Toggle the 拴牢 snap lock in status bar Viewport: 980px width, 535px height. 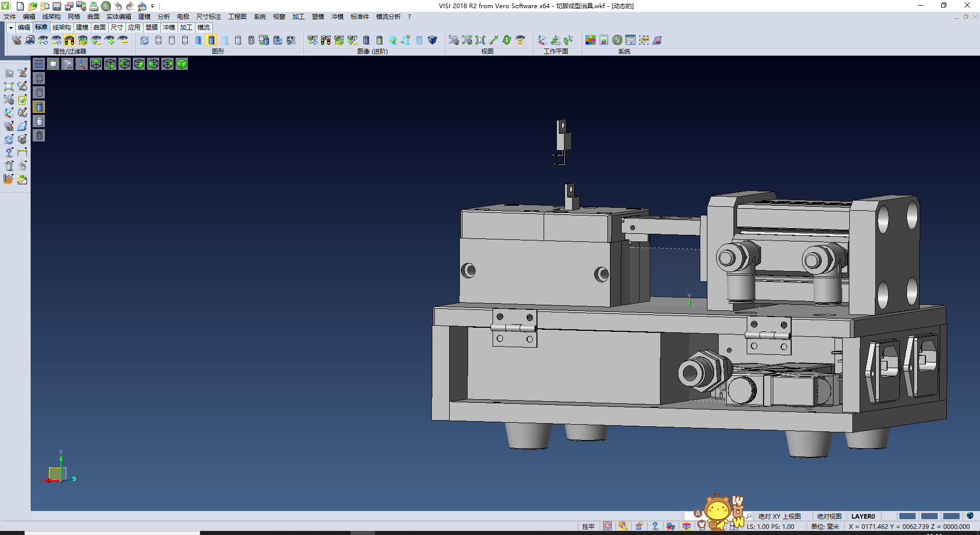(x=588, y=526)
